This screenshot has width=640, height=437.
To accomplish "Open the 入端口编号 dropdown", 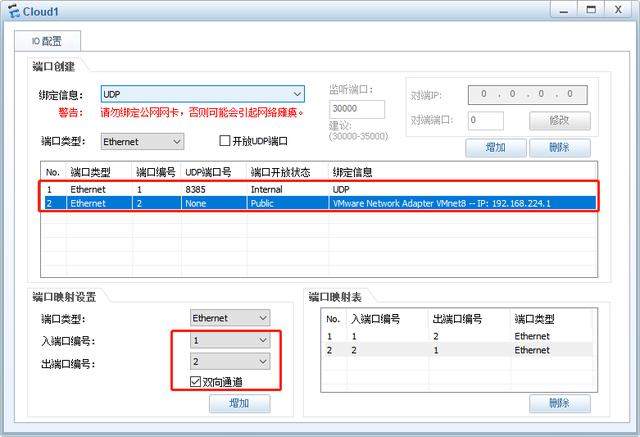I will click(x=230, y=340).
